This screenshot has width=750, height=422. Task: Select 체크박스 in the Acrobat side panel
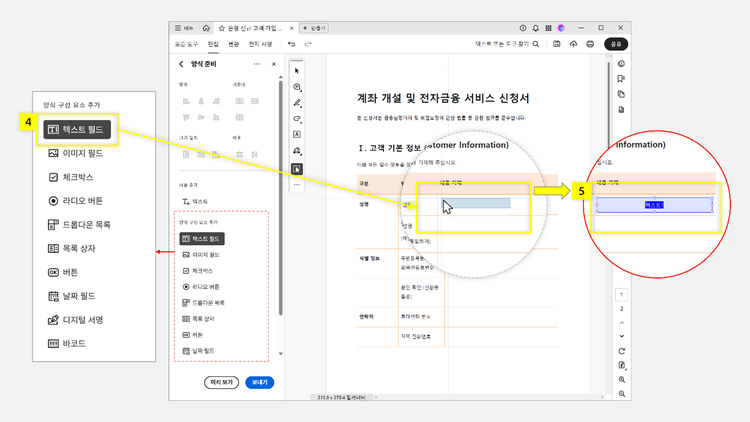pyautogui.click(x=198, y=271)
